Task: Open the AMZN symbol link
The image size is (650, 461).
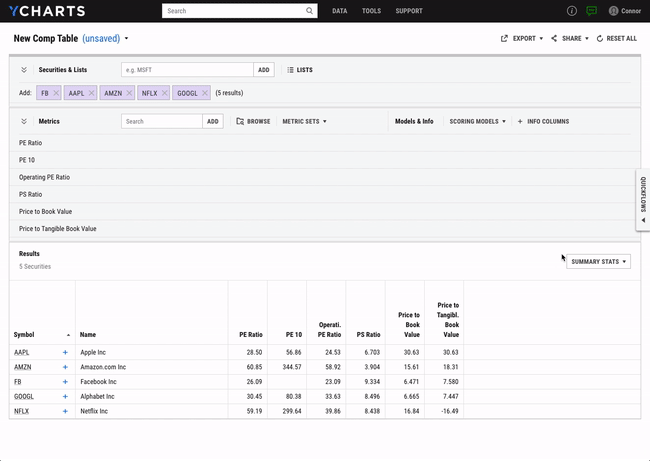Action: pos(23,367)
